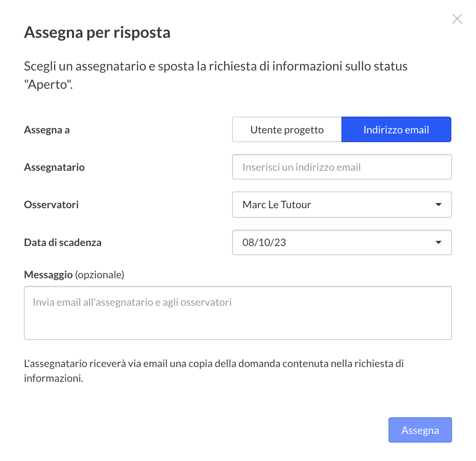Click the "(opzionale)" text beside Messaggio
This screenshot has height=461, width=476.
(99, 275)
